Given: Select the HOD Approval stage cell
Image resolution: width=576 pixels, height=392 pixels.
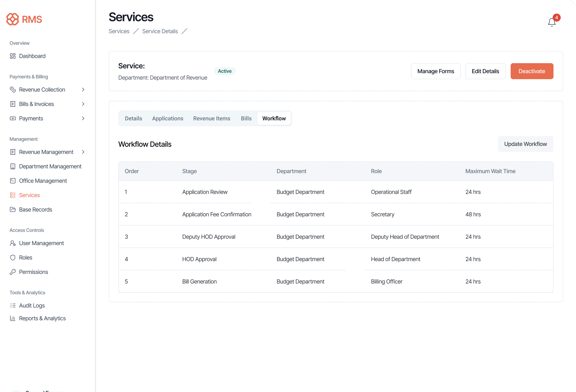Looking at the screenshot, I should [x=199, y=259].
